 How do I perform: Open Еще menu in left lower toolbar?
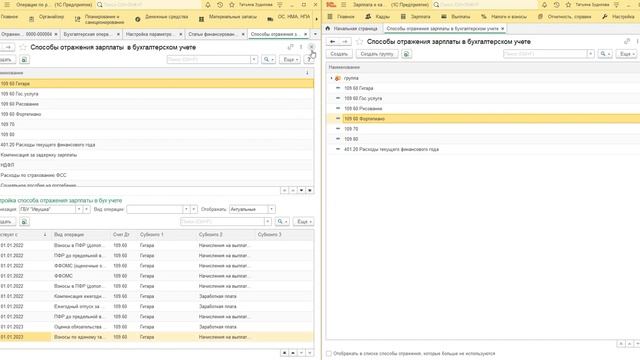click(x=304, y=222)
